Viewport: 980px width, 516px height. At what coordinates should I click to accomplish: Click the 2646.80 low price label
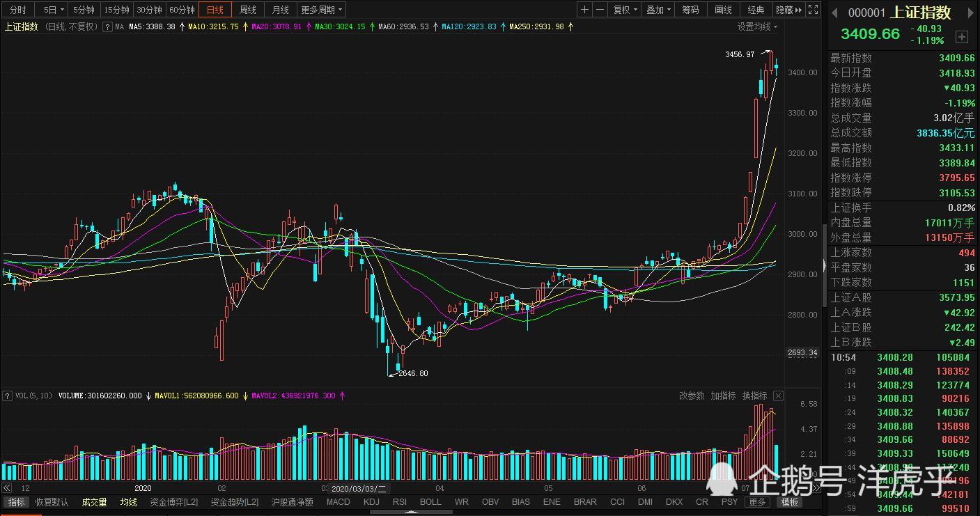413,373
